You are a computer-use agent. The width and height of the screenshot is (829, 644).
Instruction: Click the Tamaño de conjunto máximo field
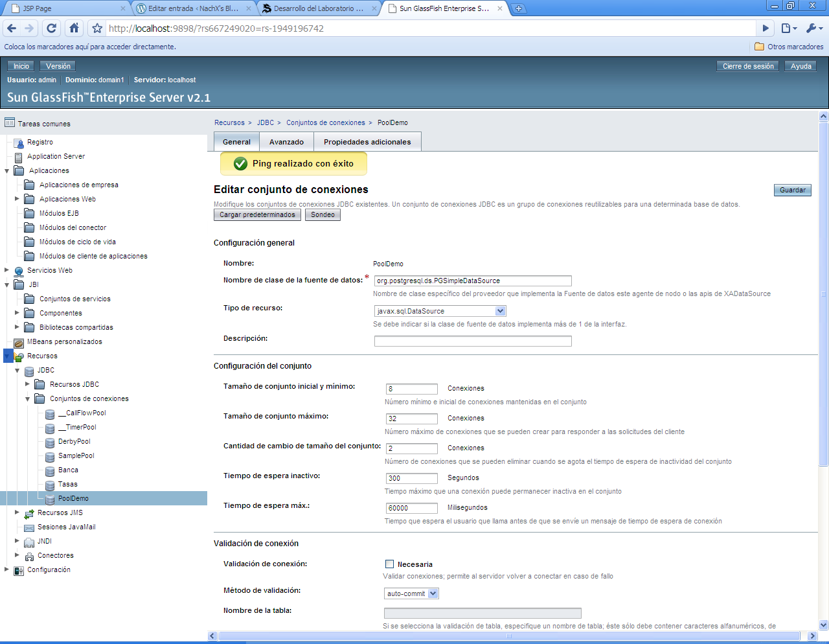click(x=412, y=419)
